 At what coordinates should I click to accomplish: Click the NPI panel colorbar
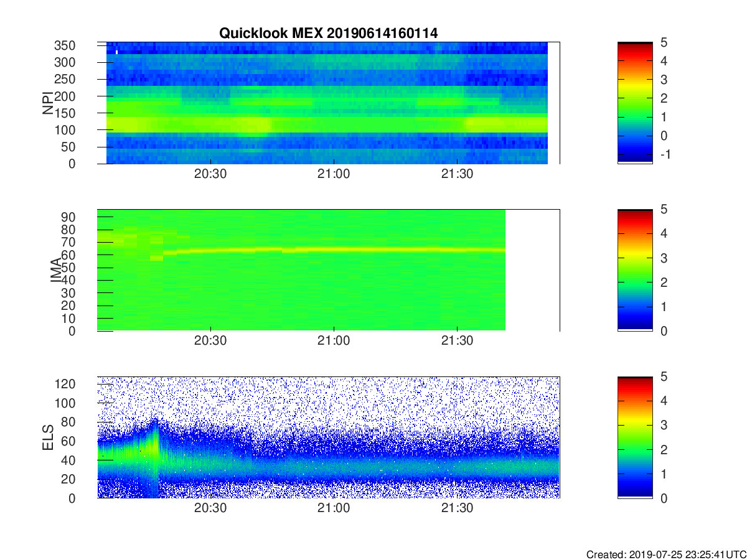click(x=635, y=103)
